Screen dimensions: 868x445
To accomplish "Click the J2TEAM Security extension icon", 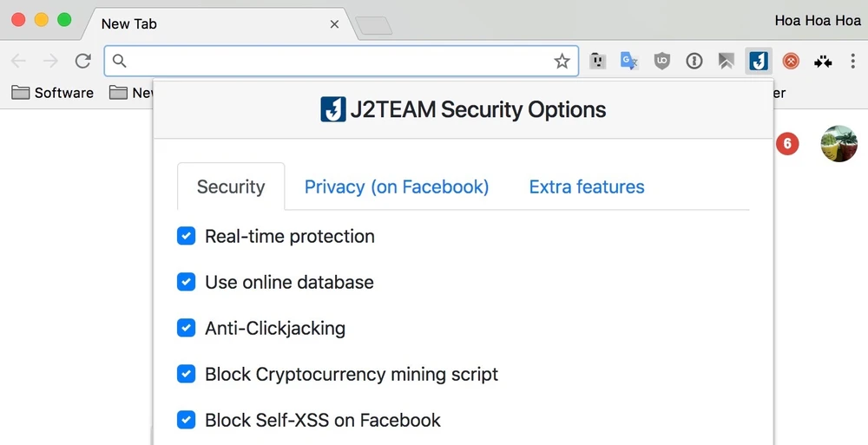I will point(759,61).
